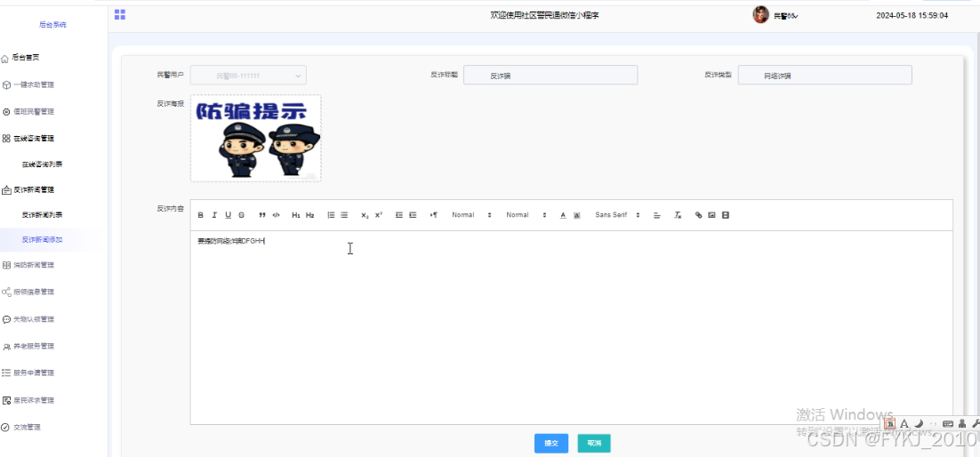The image size is (980, 457).
Task: Create an ordered numbered list
Action: (x=331, y=215)
